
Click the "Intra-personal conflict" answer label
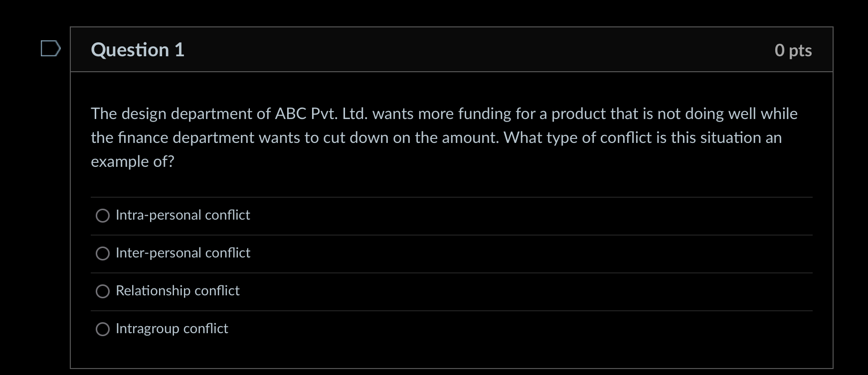(x=182, y=215)
